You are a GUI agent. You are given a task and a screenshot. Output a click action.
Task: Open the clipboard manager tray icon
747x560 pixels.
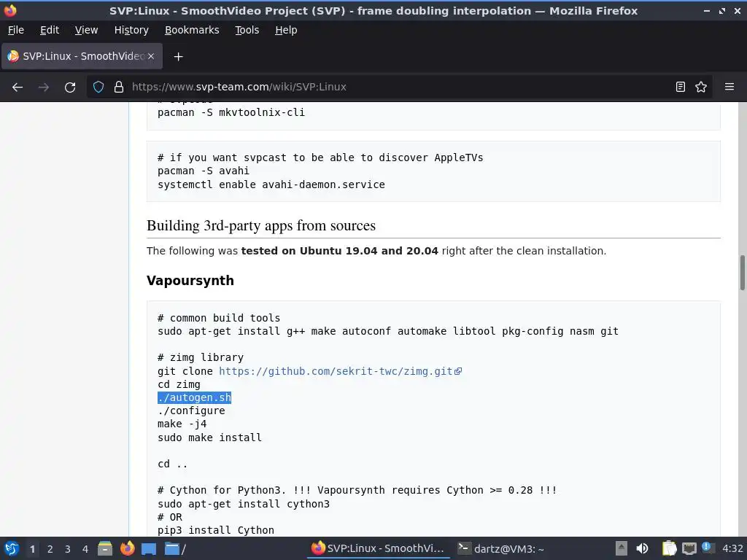click(669, 548)
